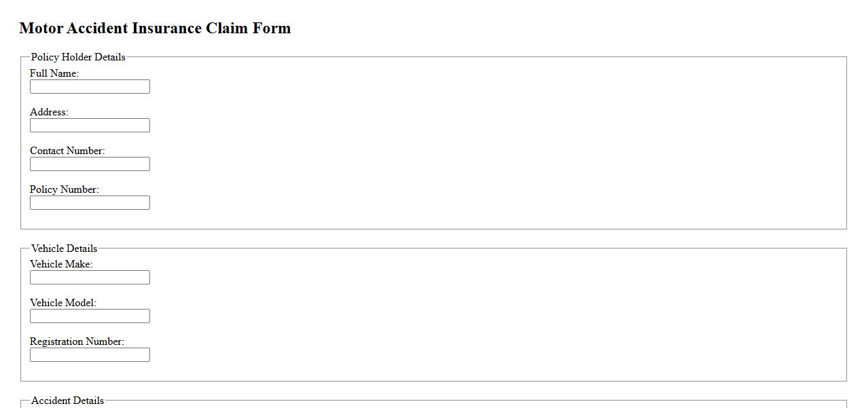
Task: Click the Vehicle Details section legend
Action: coord(64,248)
